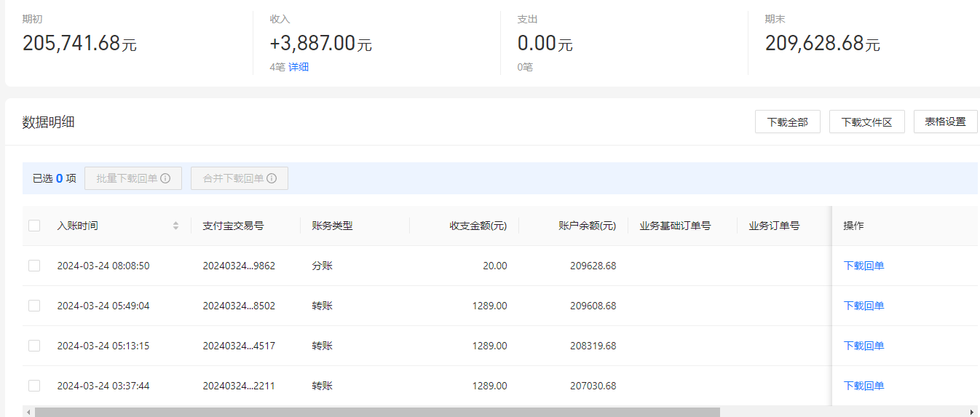The width and height of the screenshot is (980, 417).
Task: Click 下载回单 for the 207030.68 balance row
Action: (864, 386)
